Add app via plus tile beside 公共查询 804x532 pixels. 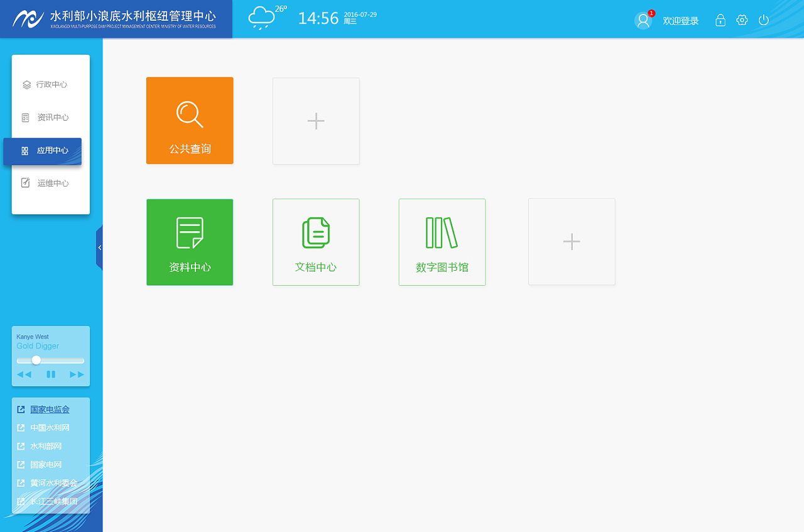[316, 121]
